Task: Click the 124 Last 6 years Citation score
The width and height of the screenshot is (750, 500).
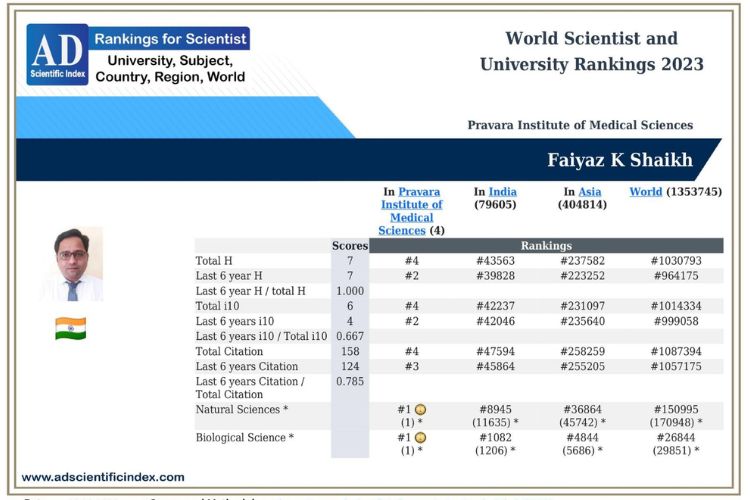Action: coord(350,366)
